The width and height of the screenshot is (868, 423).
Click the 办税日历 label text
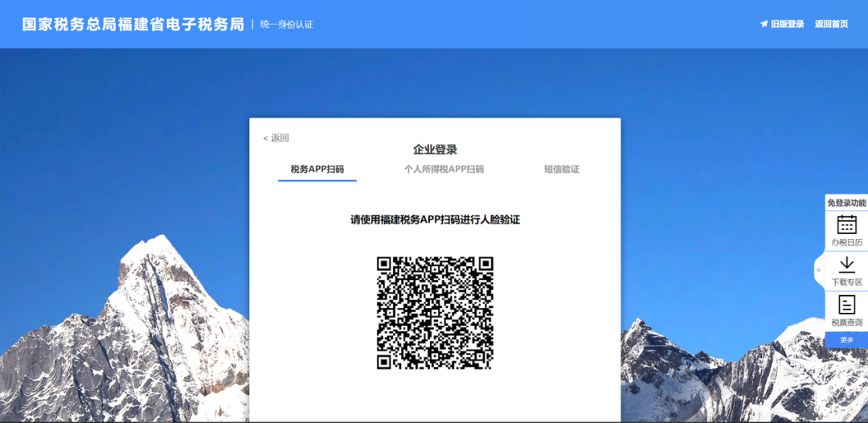point(846,243)
